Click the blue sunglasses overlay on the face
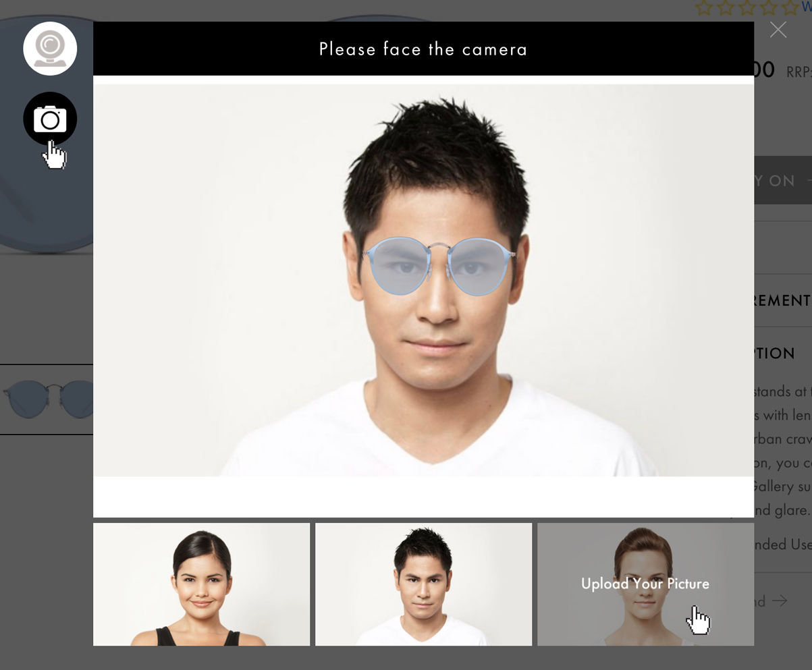 (x=439, y=267)
